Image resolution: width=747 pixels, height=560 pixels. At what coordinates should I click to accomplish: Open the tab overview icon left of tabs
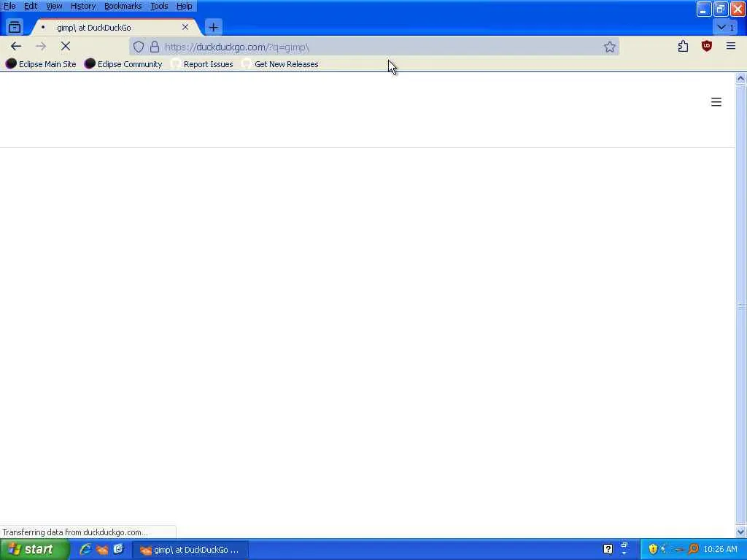15,27
